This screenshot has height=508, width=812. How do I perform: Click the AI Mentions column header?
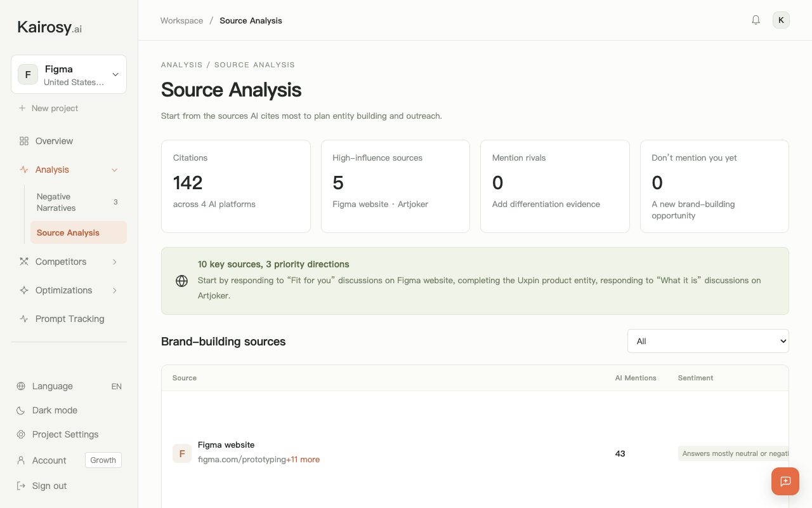[x=636, y=378]
